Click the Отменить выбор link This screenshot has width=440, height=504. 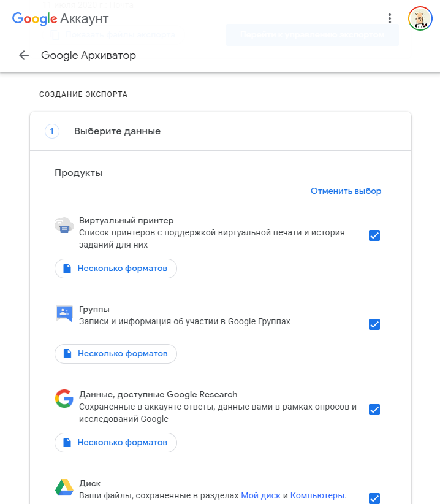(x=346, y=191)
